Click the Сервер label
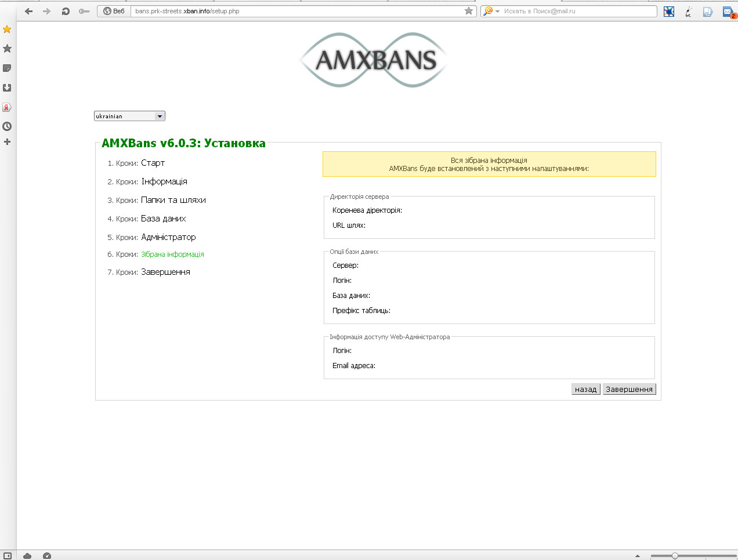The image size is (738, 560). [345, 266]
